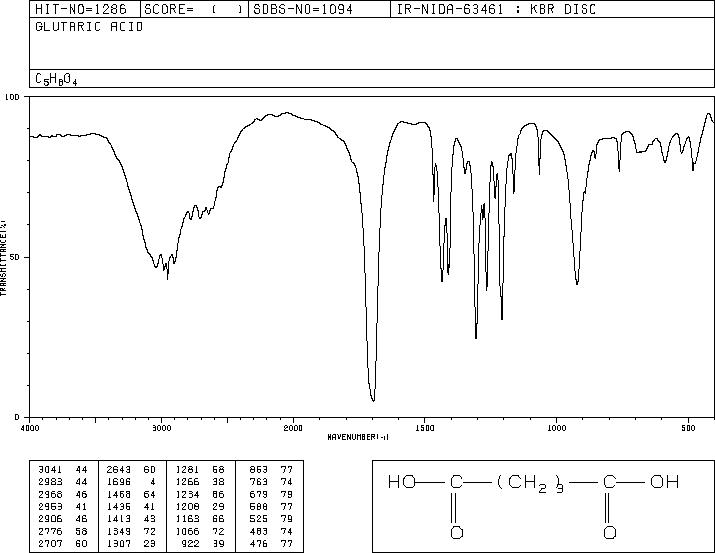Click the 3000 wavenumber axis tick label
This screenshot has height=553, width=715.
161,428
